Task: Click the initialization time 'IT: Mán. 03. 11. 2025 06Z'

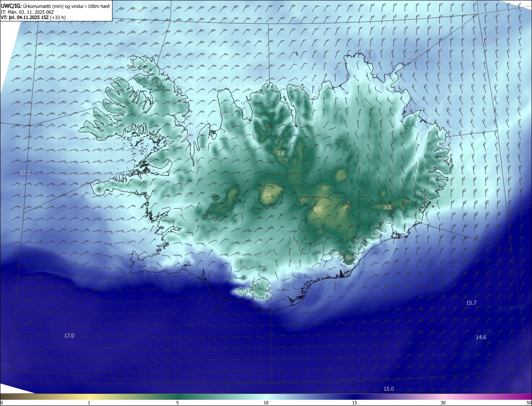Action: coord(28,12)
